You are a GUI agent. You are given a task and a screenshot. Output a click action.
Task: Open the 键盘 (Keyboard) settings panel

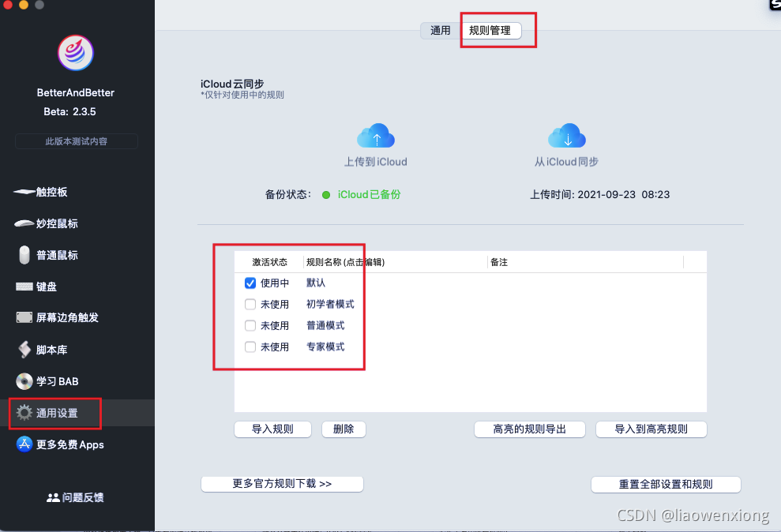click(x=44, y=286)
